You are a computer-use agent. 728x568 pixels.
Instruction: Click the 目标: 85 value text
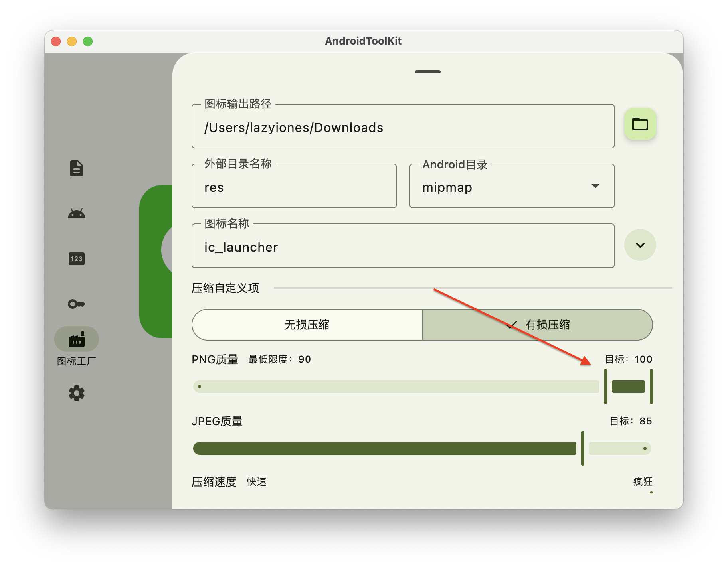(x=631, y=421)
